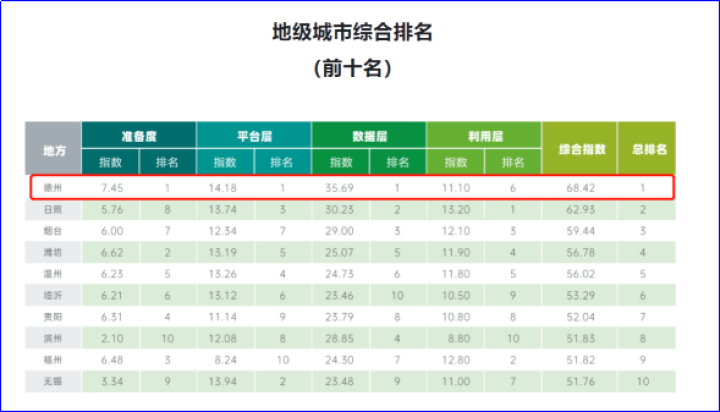Image resolution: width=720 pixels, height=412 pixels.
Task: Click 烟台's 数据层 index 29.00
Action: pyautogui.click(x=339, y=231)
